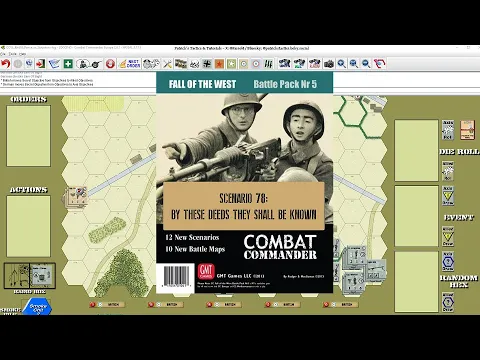Click the green striped nation icon
480x360 pixels.
[x=268, y=63]
